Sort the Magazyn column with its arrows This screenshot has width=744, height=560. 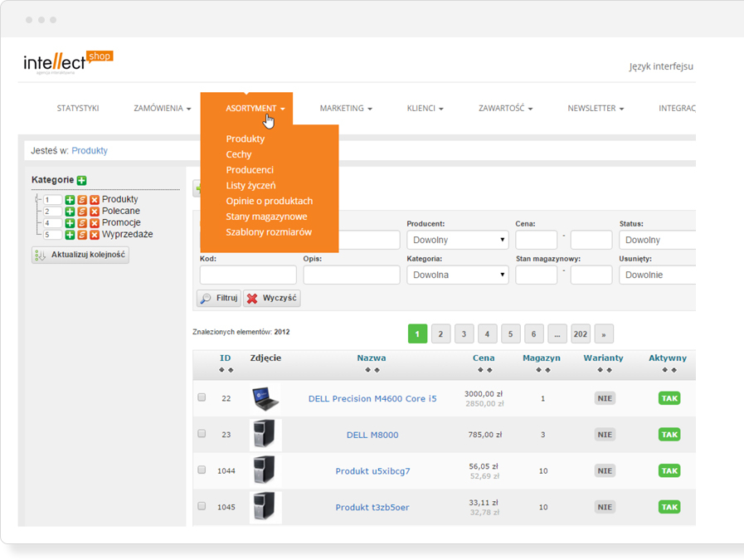(542, 370)
